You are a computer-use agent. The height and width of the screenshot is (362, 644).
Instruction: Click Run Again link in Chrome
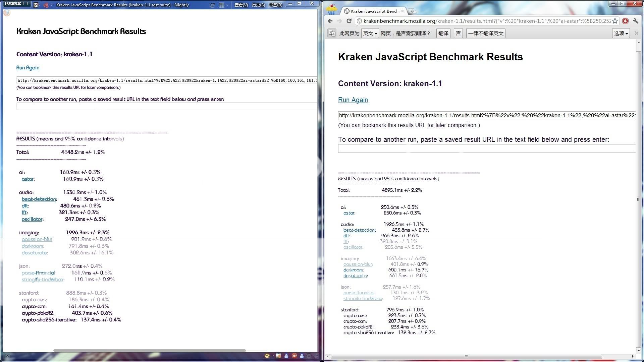(x=353, y=100)
